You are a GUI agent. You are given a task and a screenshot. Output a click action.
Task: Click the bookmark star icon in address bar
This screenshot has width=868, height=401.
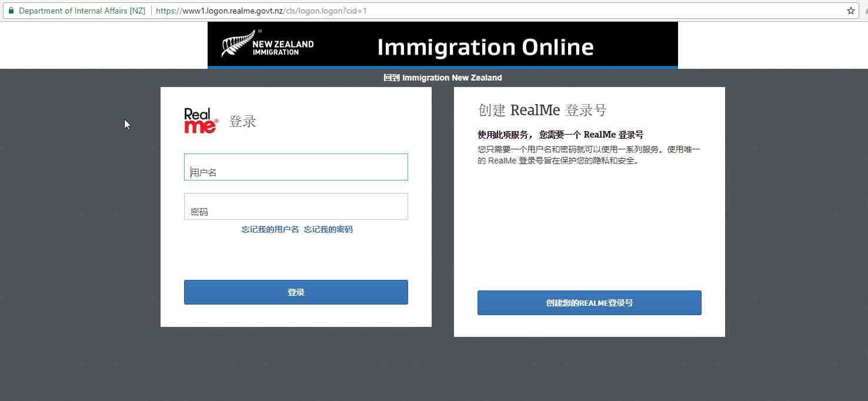click(x=850, y=11)
